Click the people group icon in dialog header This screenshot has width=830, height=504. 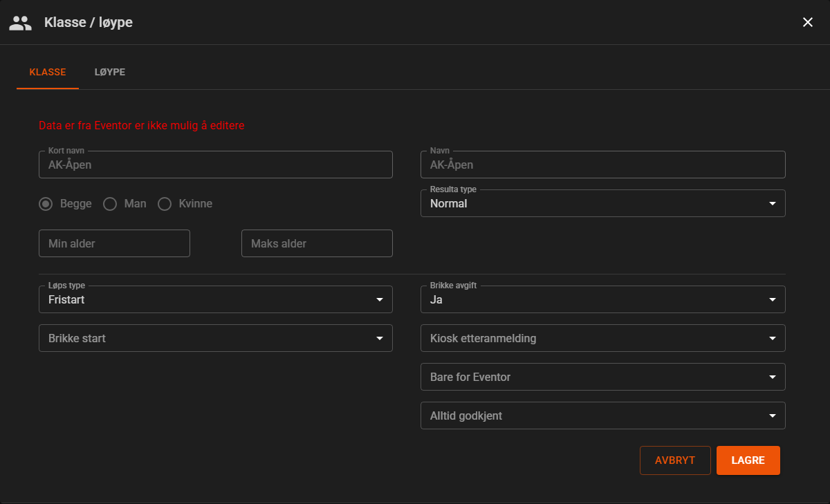pyautogui.click(x=20, y=23)
